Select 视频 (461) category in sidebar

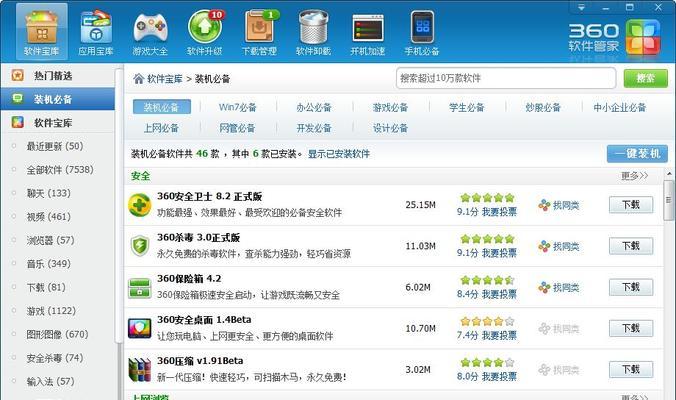(x=48, y=216)
